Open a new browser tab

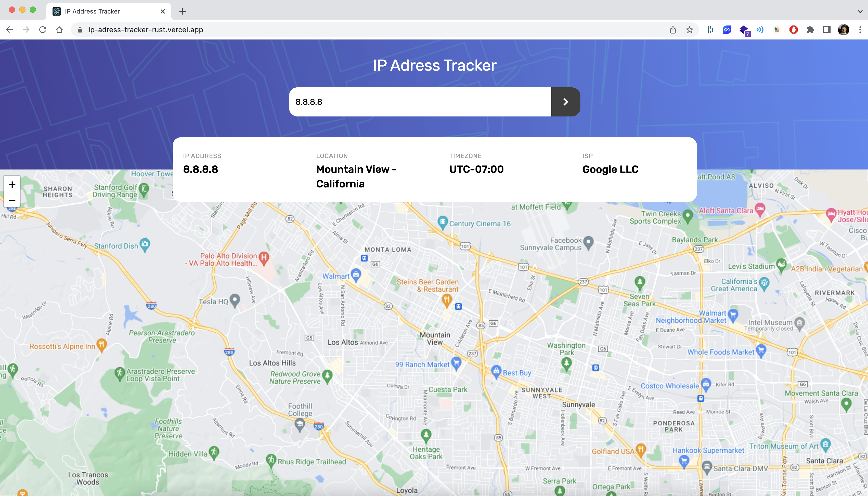coord(183,12)
